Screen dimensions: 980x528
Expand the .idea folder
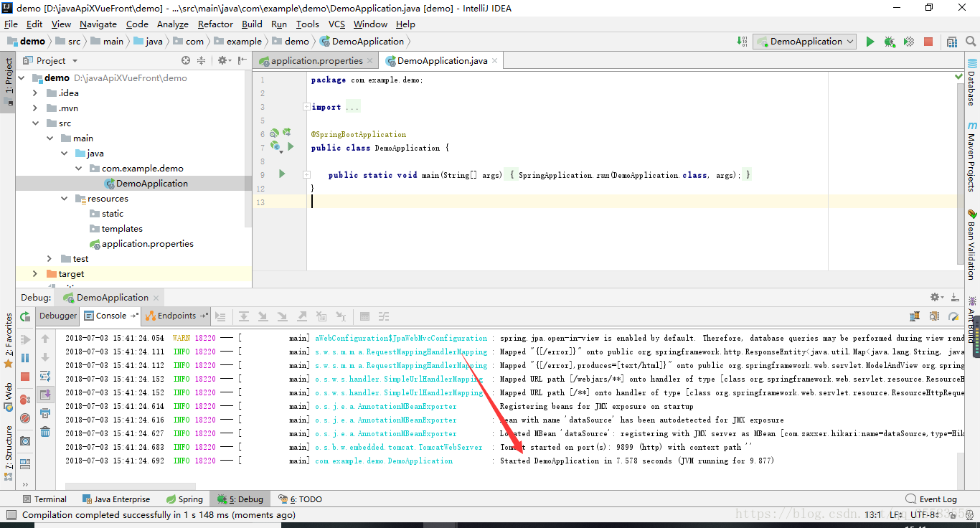point(35,93)
